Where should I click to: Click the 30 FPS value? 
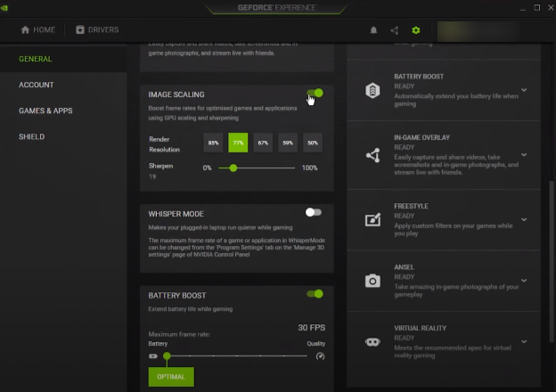click(311, 328)
